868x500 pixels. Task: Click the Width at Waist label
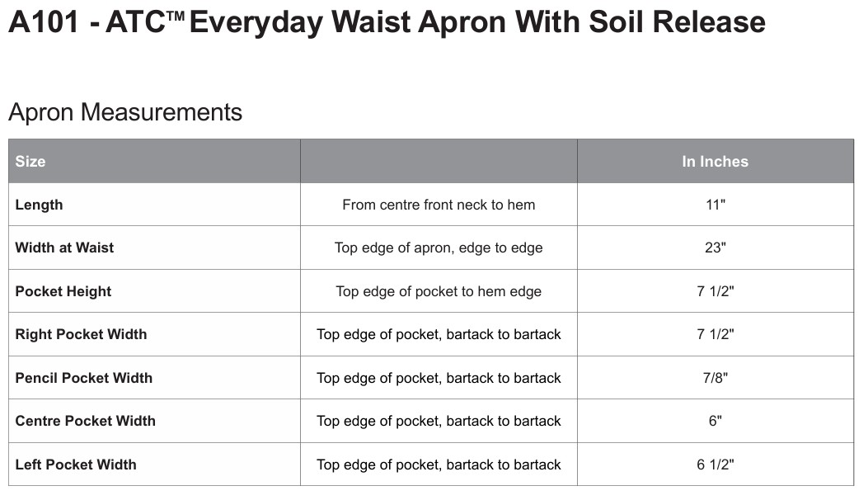64,248
